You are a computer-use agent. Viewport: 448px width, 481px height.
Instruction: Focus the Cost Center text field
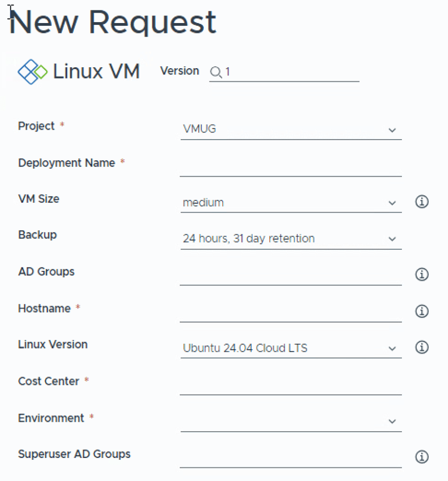point(290,385)
